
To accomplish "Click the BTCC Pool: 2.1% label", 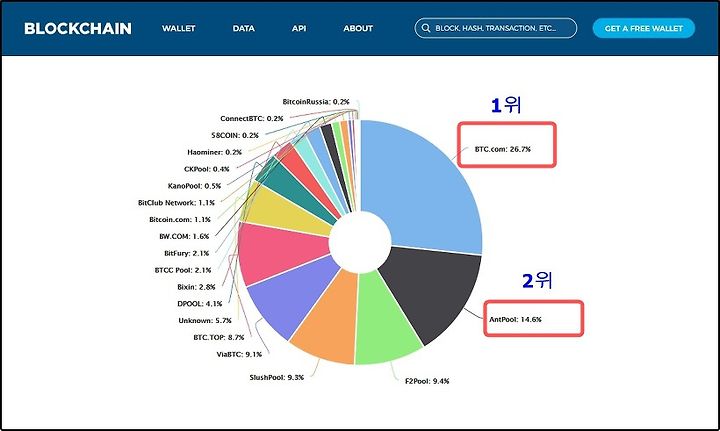I will point(183,270).
